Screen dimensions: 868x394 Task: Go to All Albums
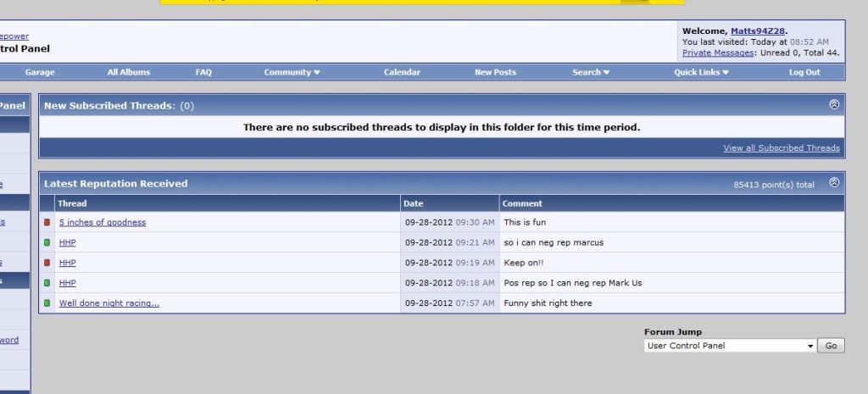(129, 73)
